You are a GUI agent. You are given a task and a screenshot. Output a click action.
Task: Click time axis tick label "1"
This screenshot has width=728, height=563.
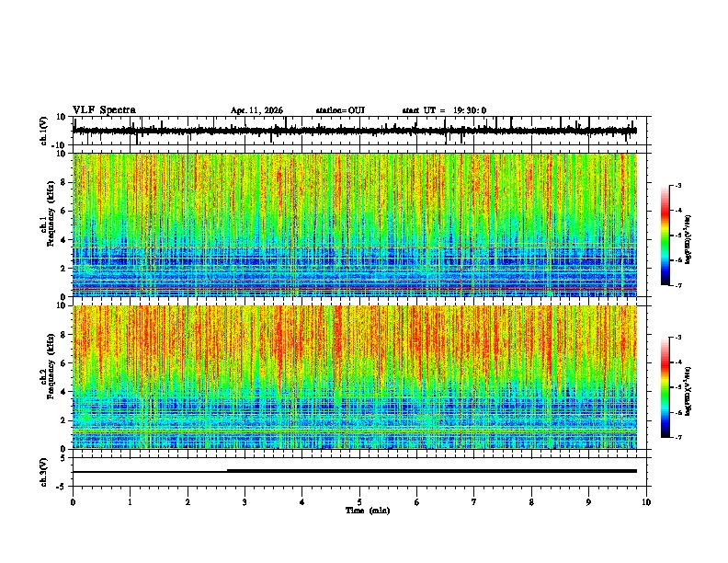(130, 501)
